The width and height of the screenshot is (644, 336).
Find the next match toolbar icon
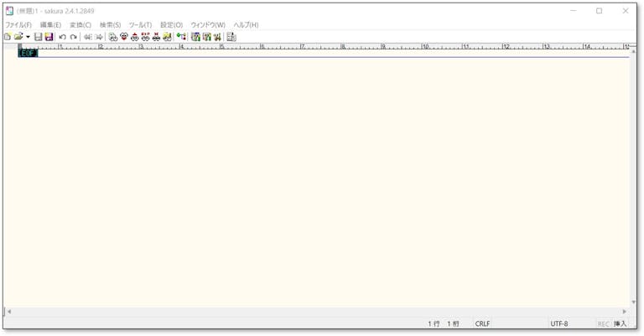point(123,37)
